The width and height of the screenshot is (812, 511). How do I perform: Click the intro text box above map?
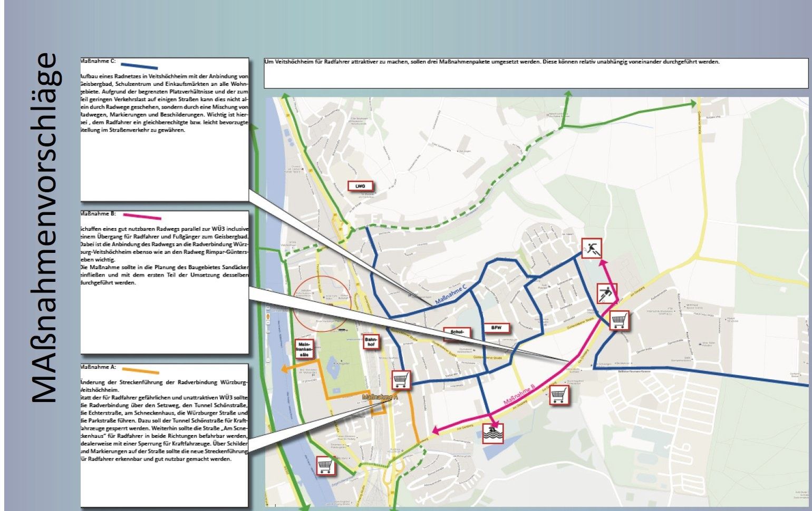tap(536, 73)
